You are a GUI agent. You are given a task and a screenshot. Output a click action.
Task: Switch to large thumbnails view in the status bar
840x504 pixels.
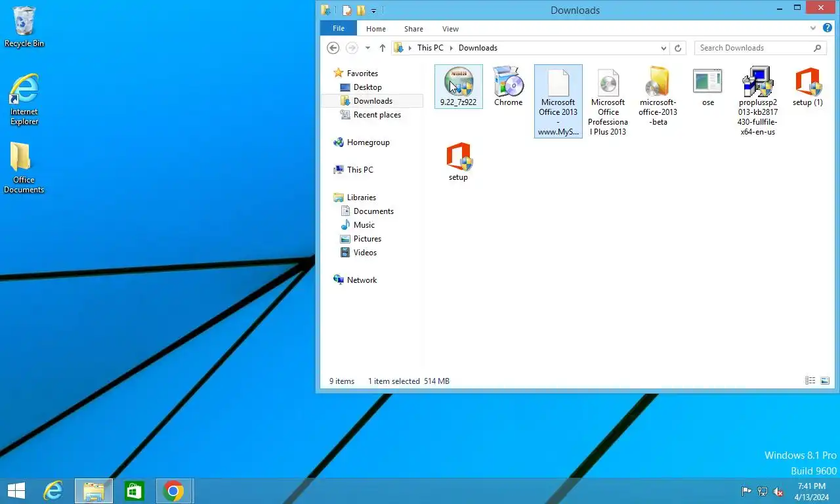coord(825,381)
